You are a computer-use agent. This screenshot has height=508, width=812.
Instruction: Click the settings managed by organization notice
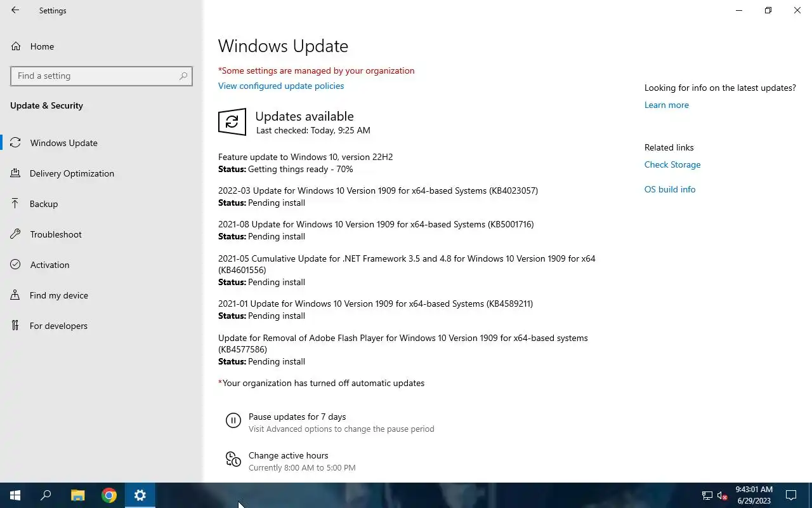tap(317, 70)
